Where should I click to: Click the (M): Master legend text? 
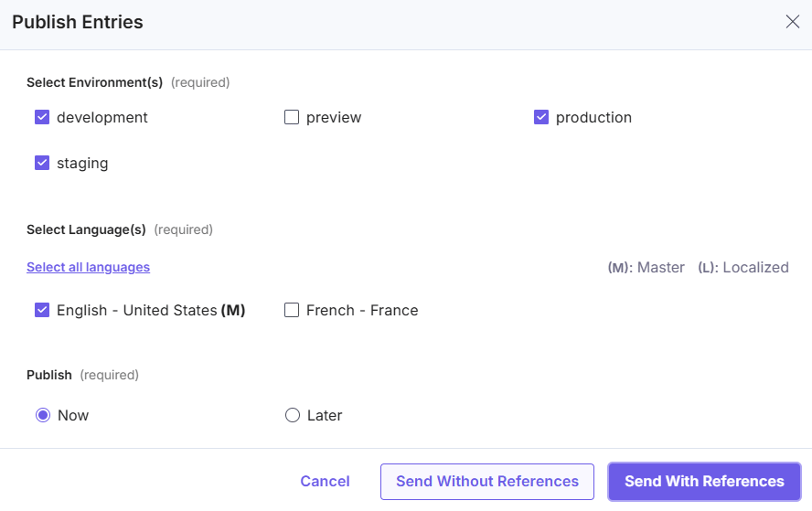(646, 267)
